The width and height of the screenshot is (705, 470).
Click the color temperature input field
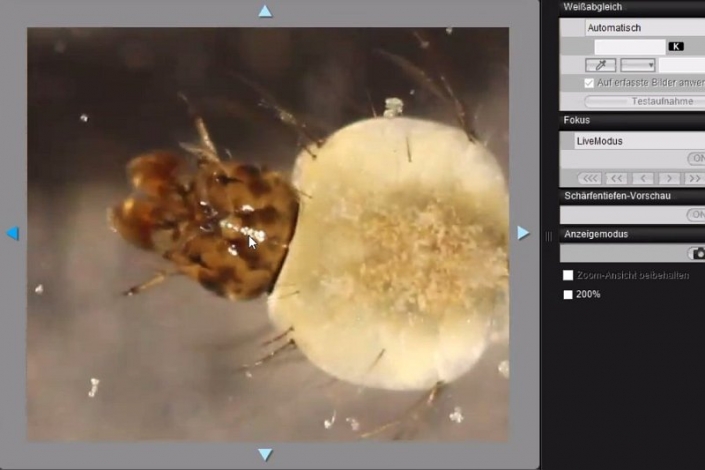[x=629, y=47]
